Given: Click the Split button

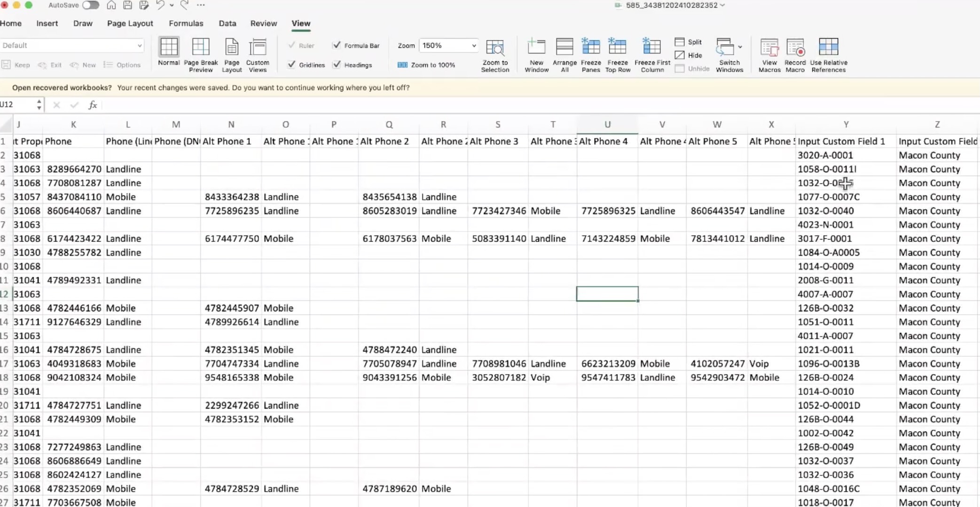Looking at the screenshot, I should [x=689, y=42].
